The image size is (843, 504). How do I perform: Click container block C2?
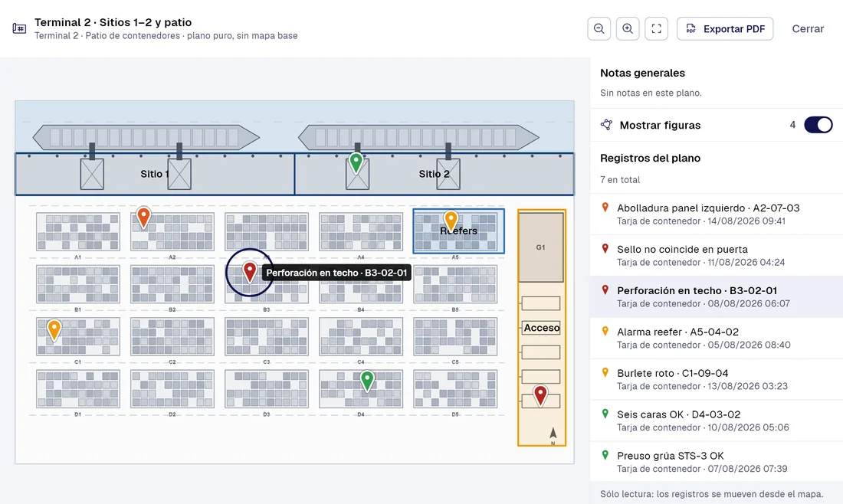coord(172,336)
